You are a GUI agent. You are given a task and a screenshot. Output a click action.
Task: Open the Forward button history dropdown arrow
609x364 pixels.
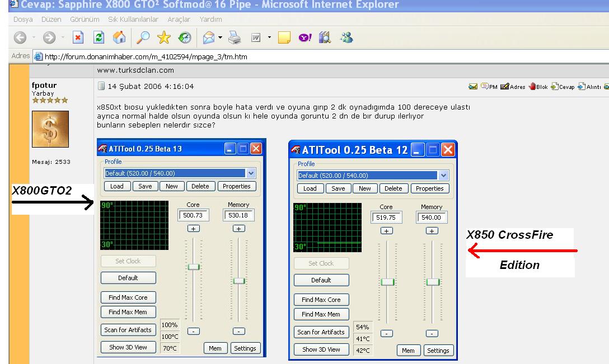point(63,37)
